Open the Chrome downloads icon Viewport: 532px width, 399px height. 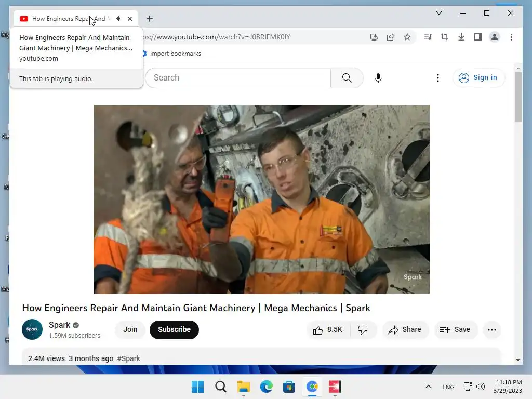(x=461, y=37)
